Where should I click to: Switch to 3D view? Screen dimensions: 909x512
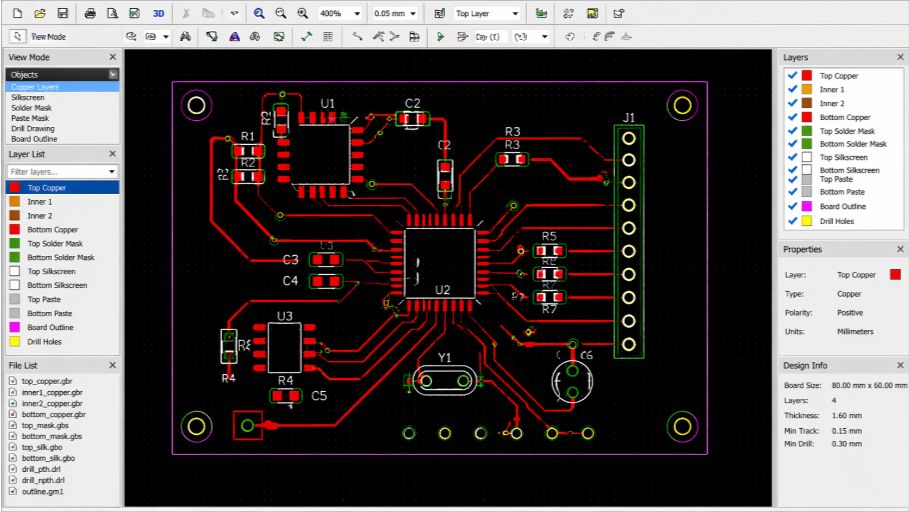(158, 14)
